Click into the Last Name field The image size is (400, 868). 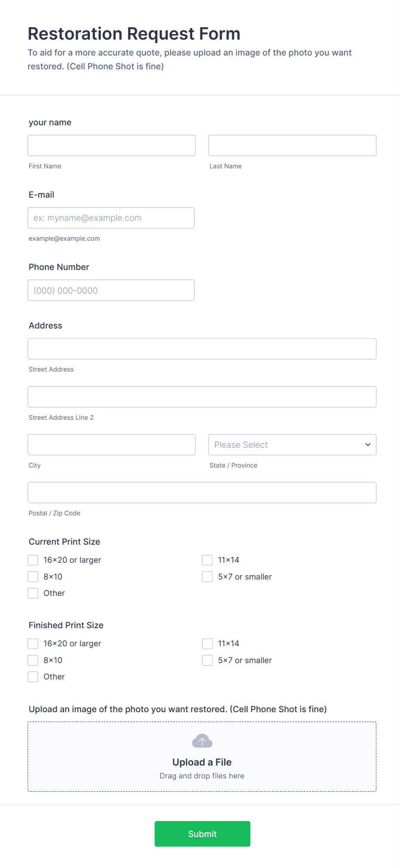[x=292, y=145]
